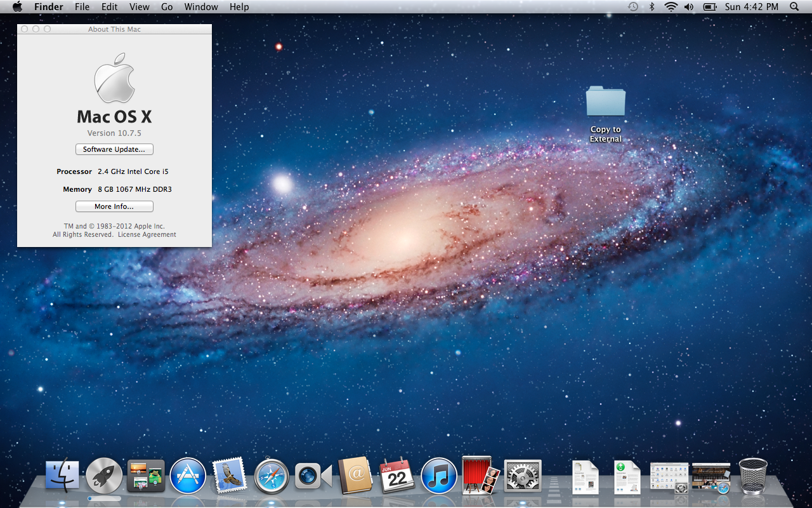Click the Version 10.7.5 text
The width and height of the screenshot is (812, 508).
point(114,133)
